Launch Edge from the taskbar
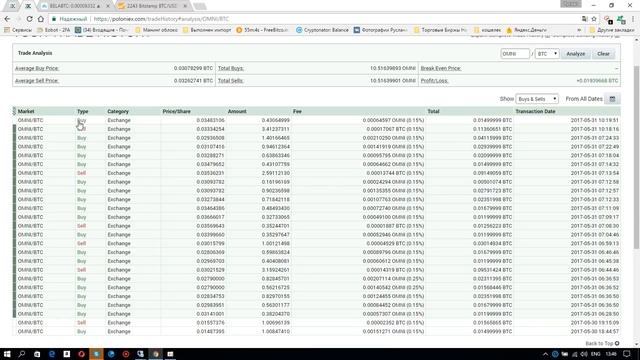 point(52,354)
